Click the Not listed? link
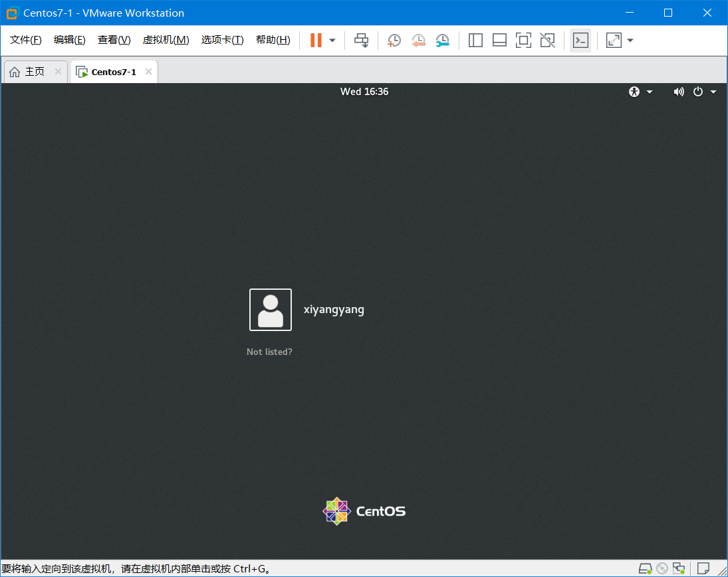The height and width of the screenshot is (577, 728). [x=269, y=352]
